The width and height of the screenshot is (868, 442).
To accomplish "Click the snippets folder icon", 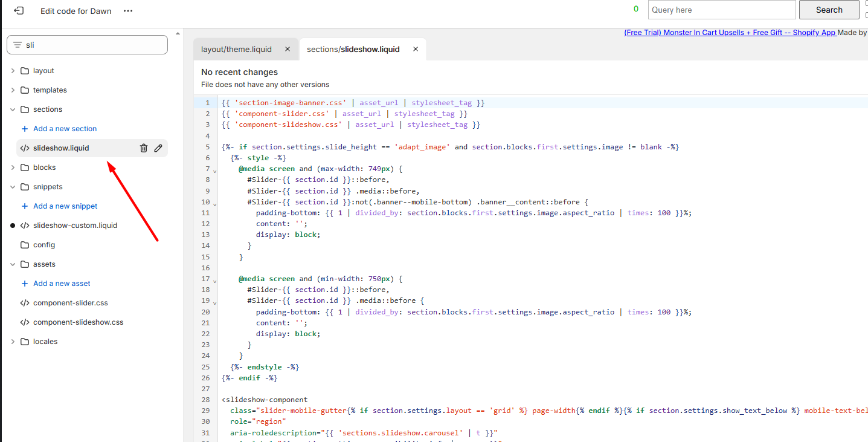I will click(x=25, y=187).
